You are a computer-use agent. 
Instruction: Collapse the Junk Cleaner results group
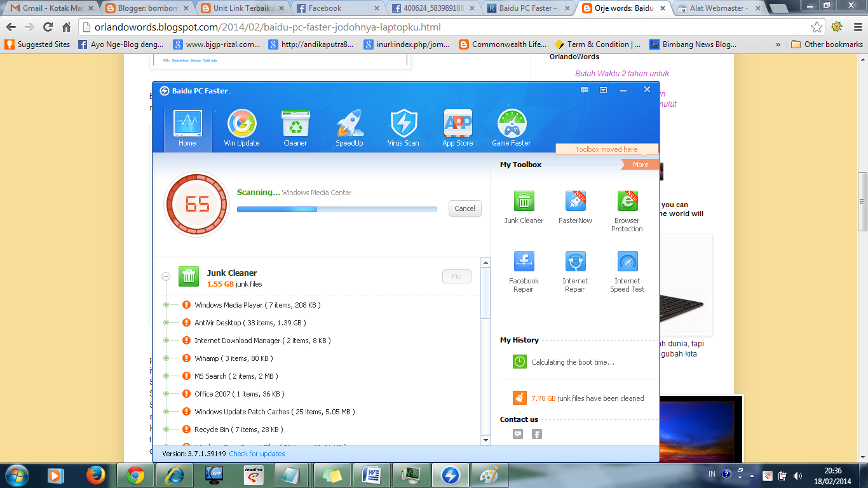pos(166,276)
